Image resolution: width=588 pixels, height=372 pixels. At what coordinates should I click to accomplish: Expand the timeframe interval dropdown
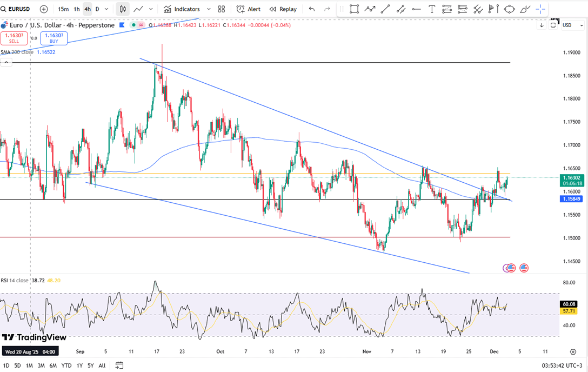pyautogui.click(x=107, y=9)
